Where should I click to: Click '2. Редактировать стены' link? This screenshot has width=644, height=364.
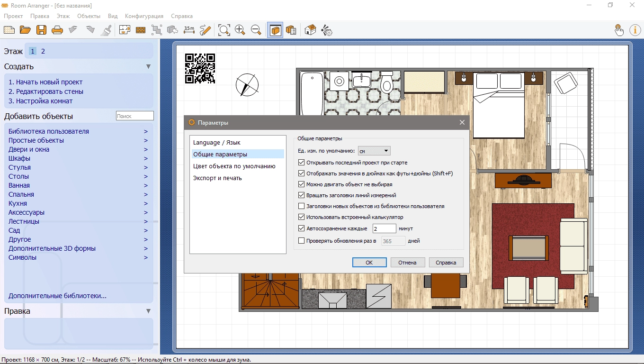46,91
